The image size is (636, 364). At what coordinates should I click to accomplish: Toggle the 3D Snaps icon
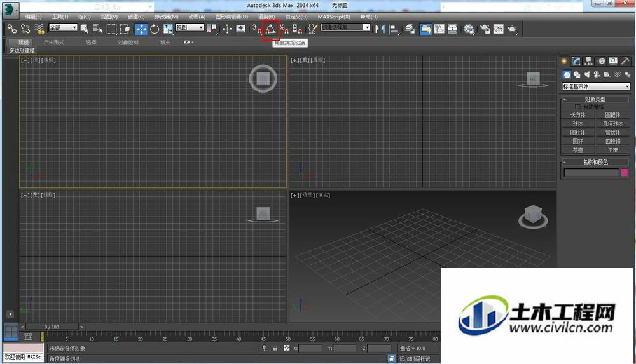[x=256, y=29]
